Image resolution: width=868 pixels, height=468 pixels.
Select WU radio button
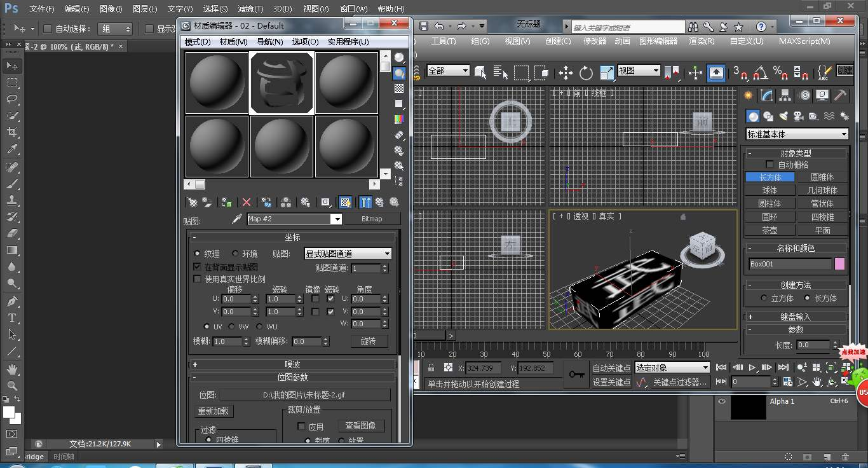point(259,326)
